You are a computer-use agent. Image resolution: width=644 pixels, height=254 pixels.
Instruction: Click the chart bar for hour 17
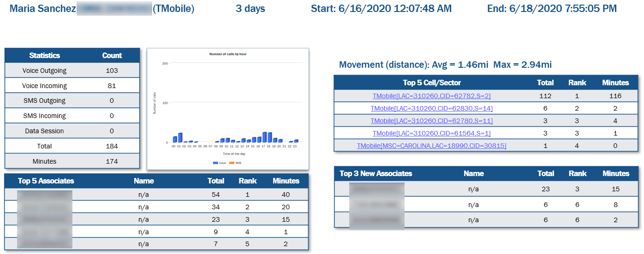265,137
